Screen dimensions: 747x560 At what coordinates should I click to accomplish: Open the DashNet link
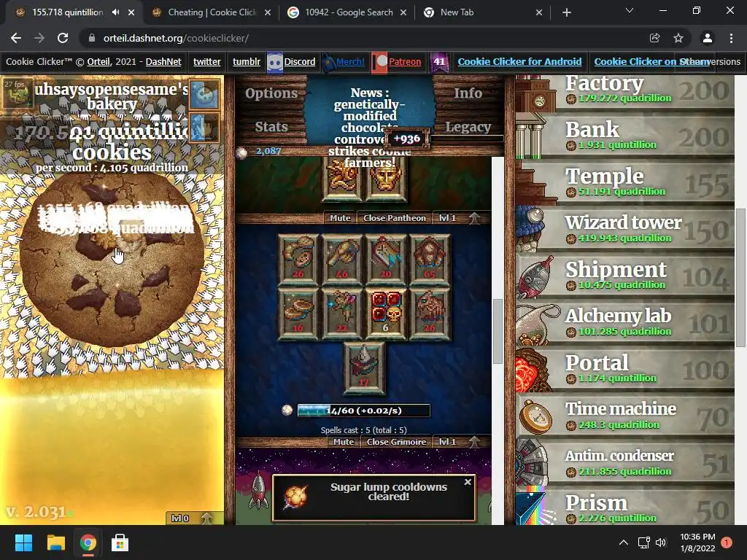[163, 61]
